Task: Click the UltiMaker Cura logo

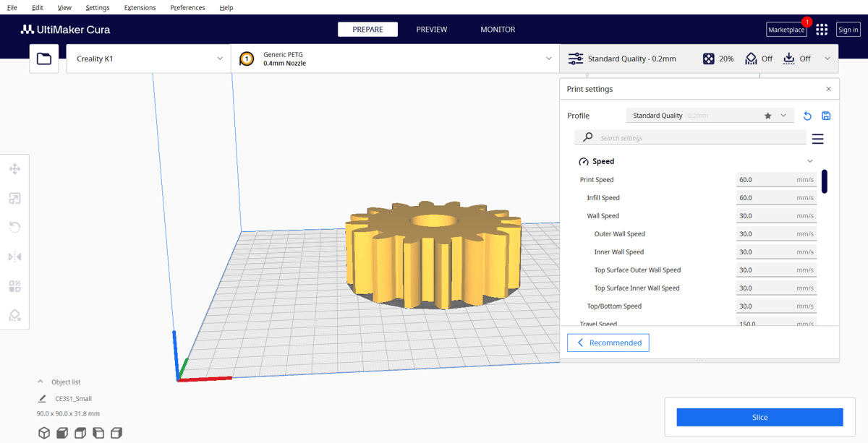Action: point(65,30)
